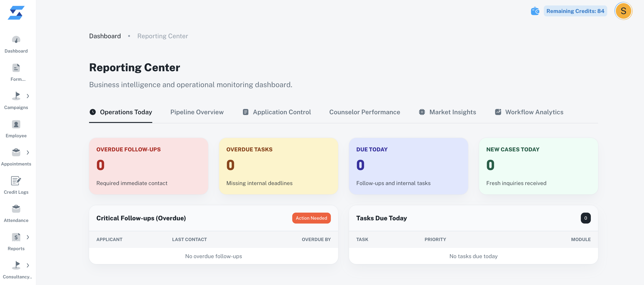
Task: Click the 'Follow-ups and internal tasks' text
Action: 393,183
